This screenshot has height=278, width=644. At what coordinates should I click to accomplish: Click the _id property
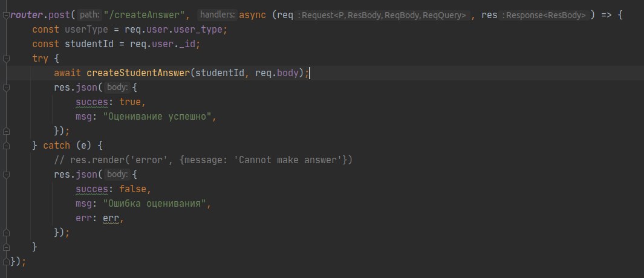pyautogui.click(x=187, y=44)
